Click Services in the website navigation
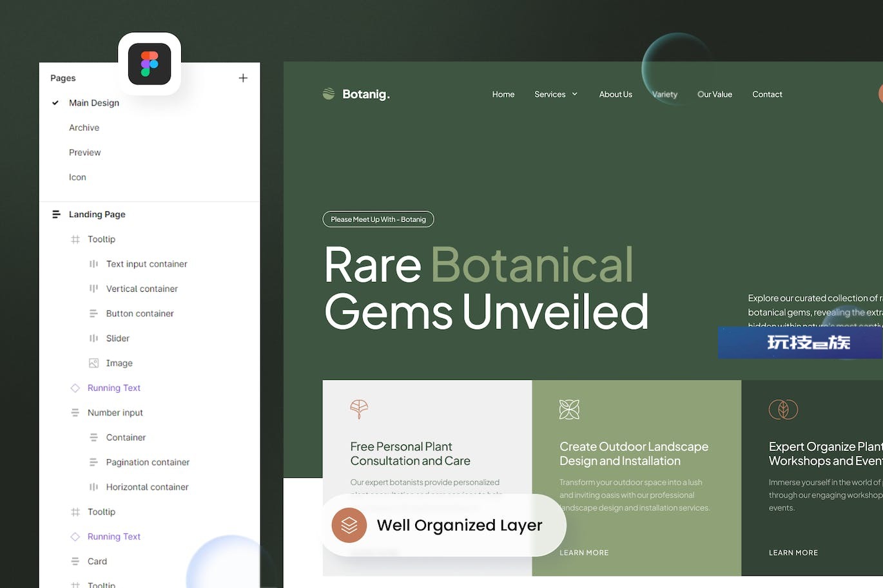Viewport: 883px width, 588px height. tap(550, 94)
